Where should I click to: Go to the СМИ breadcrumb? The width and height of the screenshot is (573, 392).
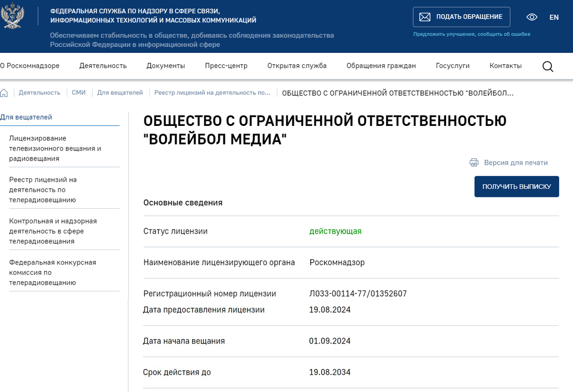tap(78, 93)
